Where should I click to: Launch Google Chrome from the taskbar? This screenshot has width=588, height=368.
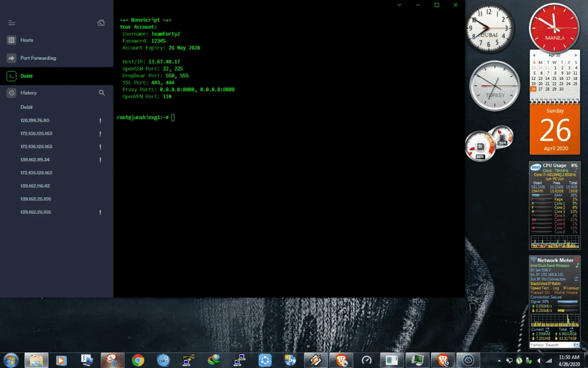click(x=138, y=360)
